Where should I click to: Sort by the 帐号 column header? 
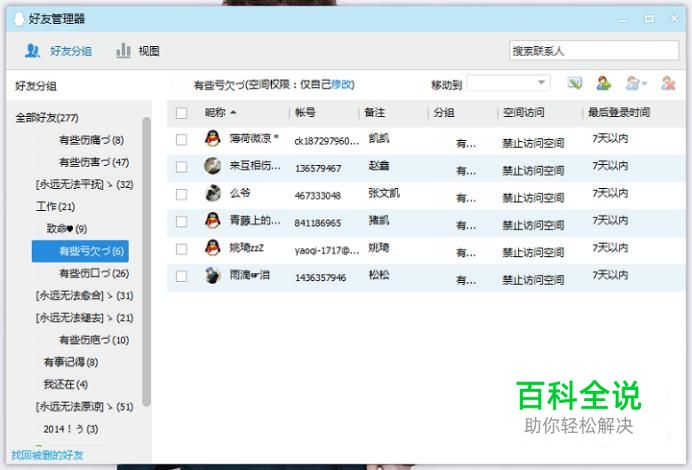tap(305, 113)
